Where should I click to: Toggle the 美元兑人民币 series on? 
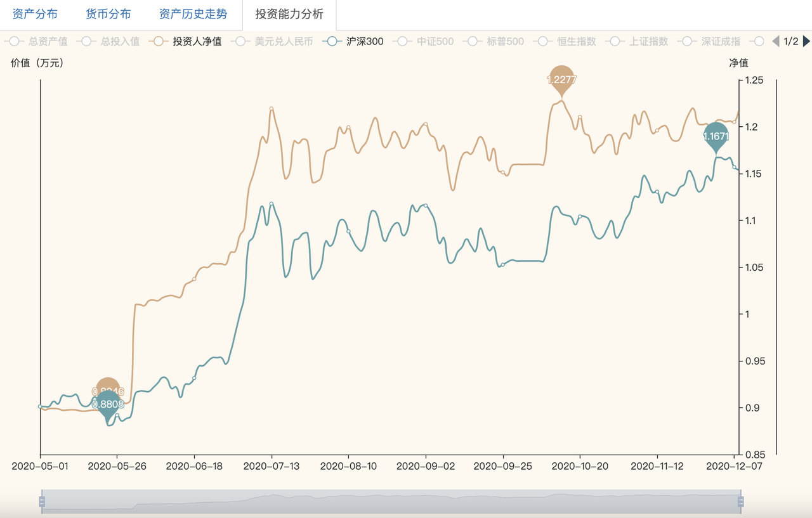point(284,42)
